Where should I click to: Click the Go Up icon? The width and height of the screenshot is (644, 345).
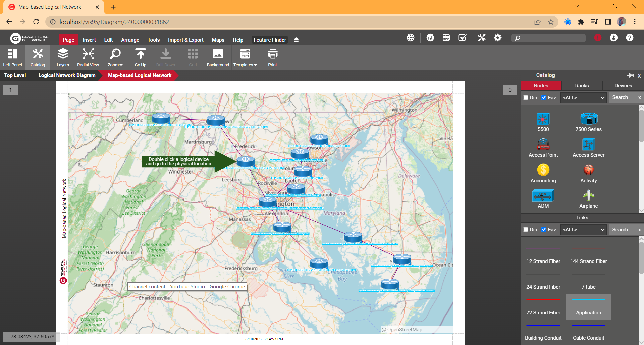pyautogui.click(x=140, y=57)
